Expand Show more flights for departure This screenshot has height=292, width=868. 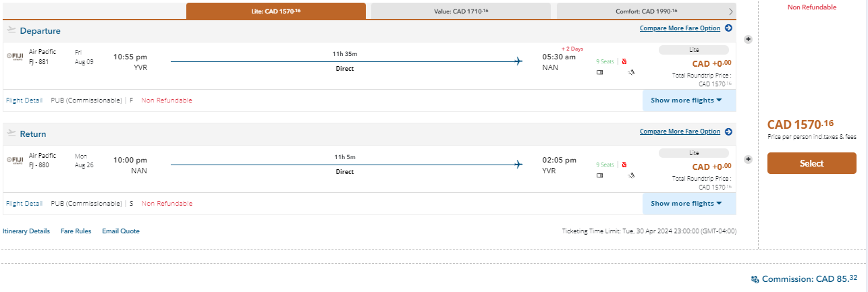coord(688,100)
